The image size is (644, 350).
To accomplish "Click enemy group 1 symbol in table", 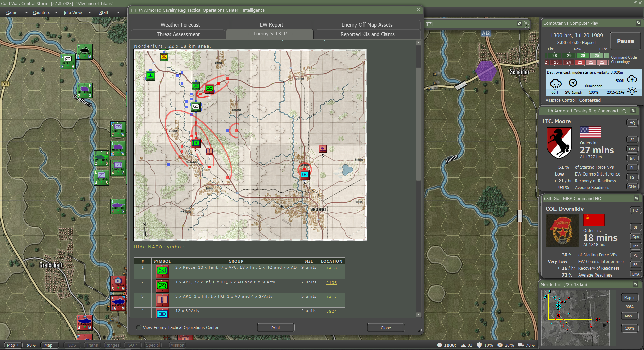I will click(162, 271).
